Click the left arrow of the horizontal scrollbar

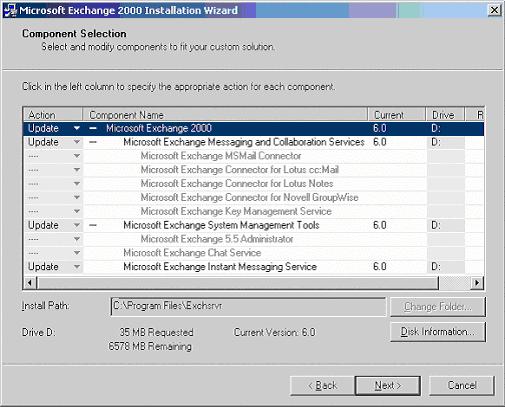(30, 283)
